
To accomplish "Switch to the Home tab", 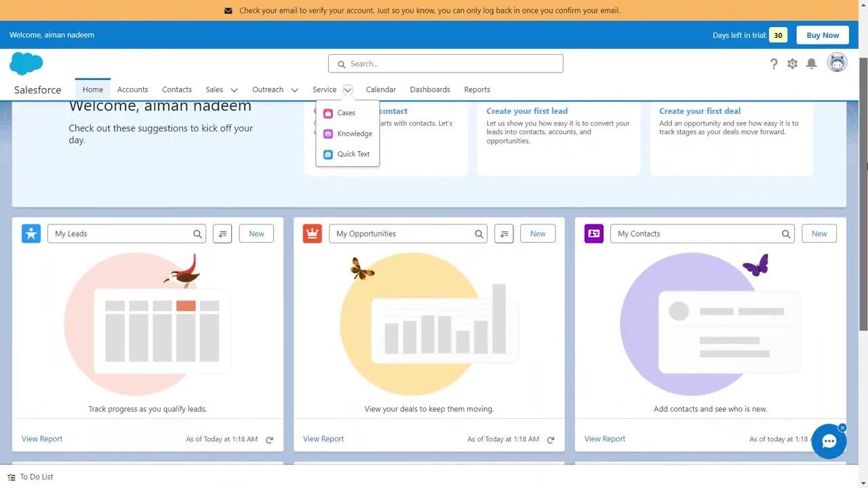I will click(x=93, y=89).
